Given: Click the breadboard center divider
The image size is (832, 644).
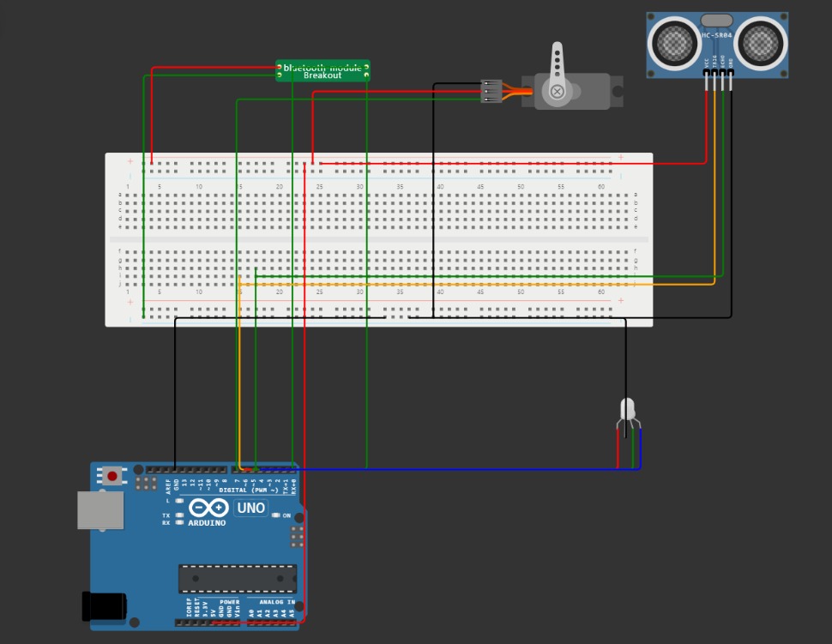Looking at the screenshot, I should click(377, 239).
